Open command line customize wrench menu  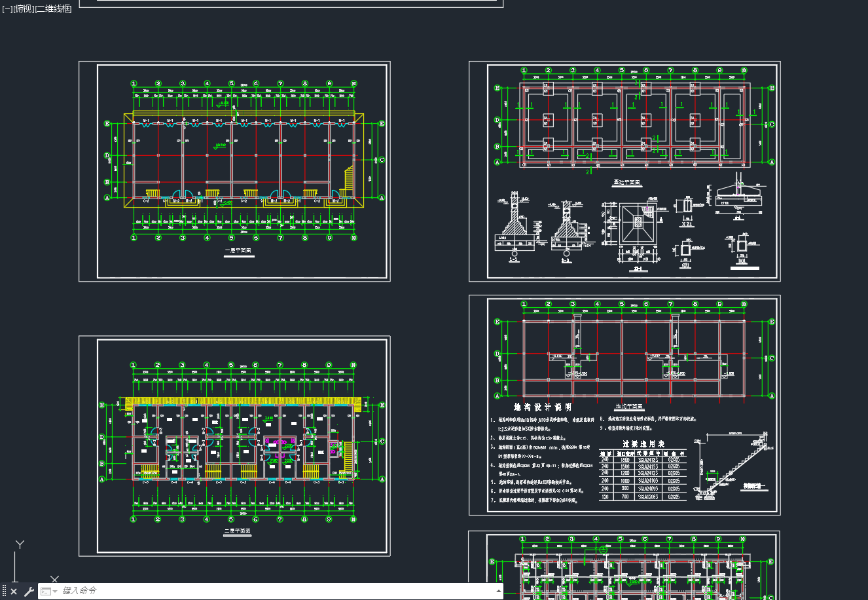click(x=29, y=591)
